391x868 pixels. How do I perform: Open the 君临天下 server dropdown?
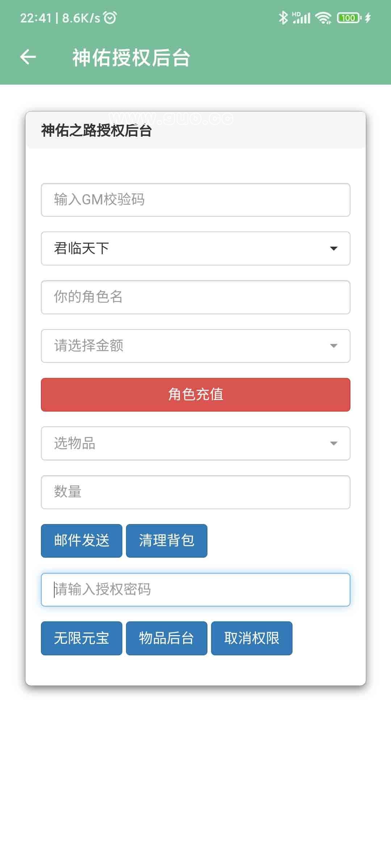tap(195, 248)
